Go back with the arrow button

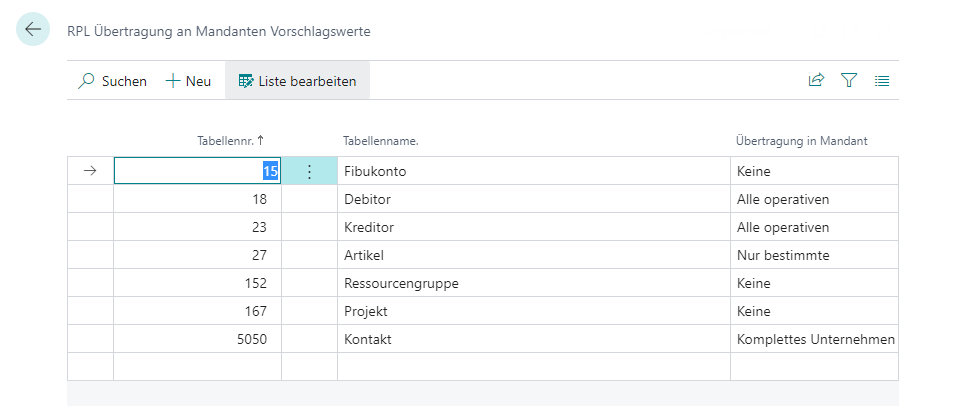click(32, 29)
